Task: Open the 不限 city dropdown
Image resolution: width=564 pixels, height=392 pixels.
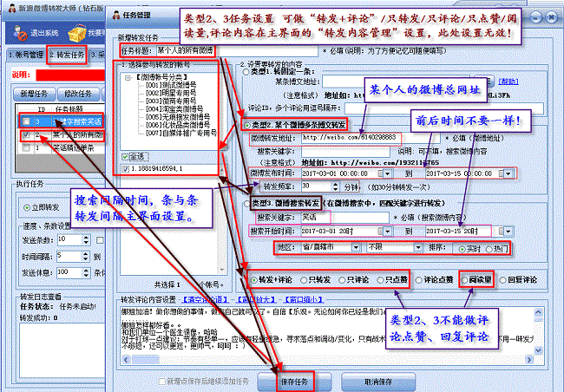Action: [x=417, y=247]
